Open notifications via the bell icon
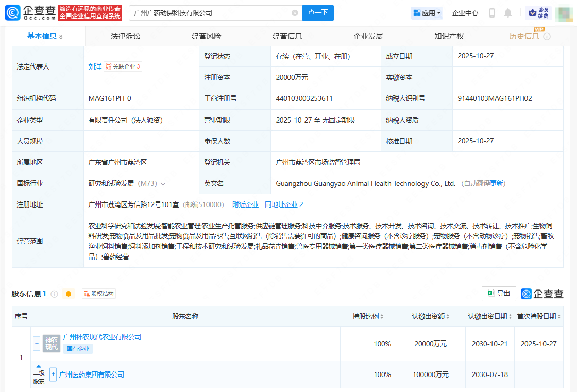This screenshot has height=392, width=577. click(x=508, y=12)
